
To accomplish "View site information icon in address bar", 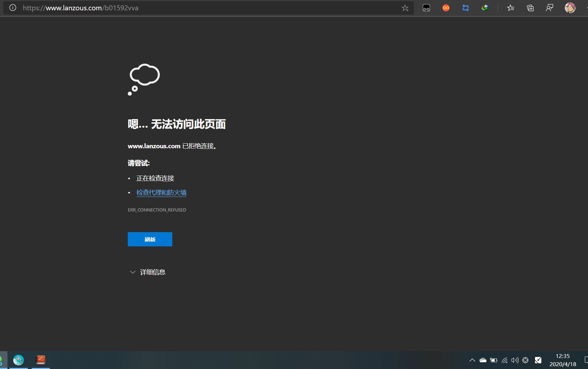I will tap(13, 8).
